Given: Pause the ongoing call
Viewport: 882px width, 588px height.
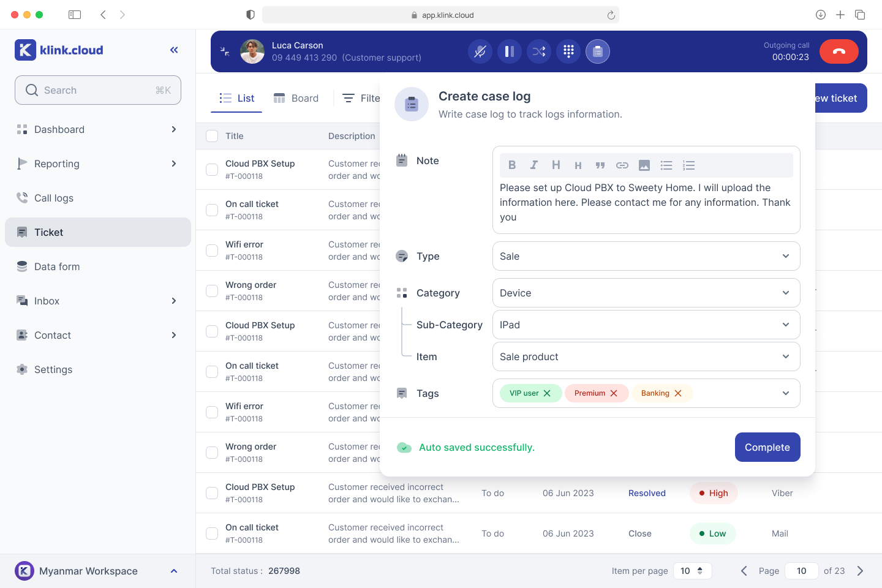Looking at the screenshot, I should pyautogui.click(x=510, y=51).
